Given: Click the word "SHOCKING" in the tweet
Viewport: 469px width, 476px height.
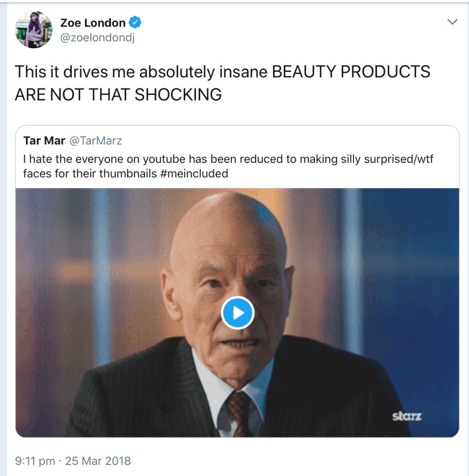Looking at the screenshot, I should [178, 94].
